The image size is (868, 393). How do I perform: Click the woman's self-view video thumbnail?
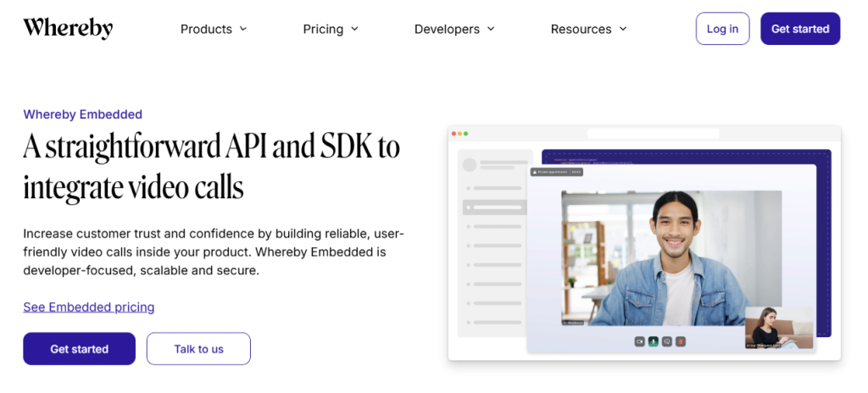780,328
